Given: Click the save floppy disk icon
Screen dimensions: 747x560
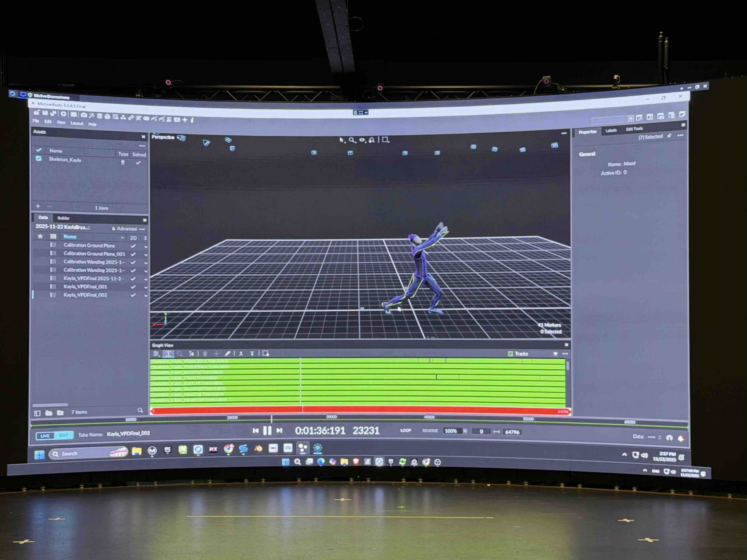Looking at the screenshot, I should point(45,113).
